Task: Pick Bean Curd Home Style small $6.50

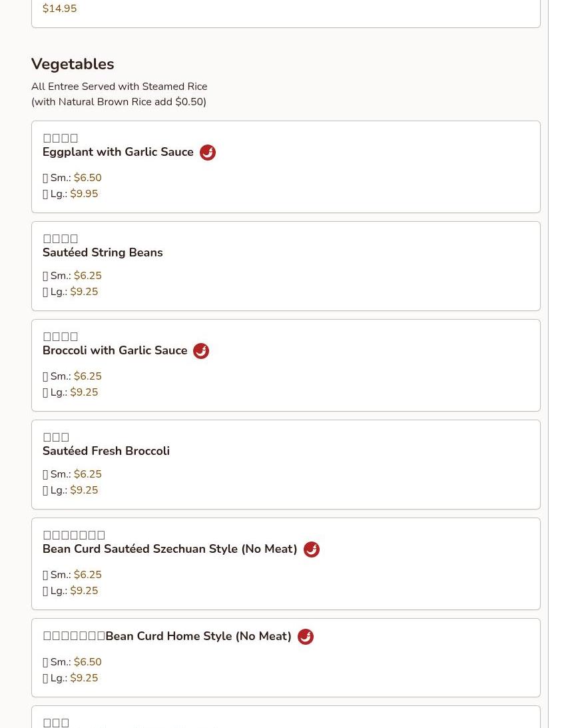Action: pyautogui.click(x=87, y=662)
